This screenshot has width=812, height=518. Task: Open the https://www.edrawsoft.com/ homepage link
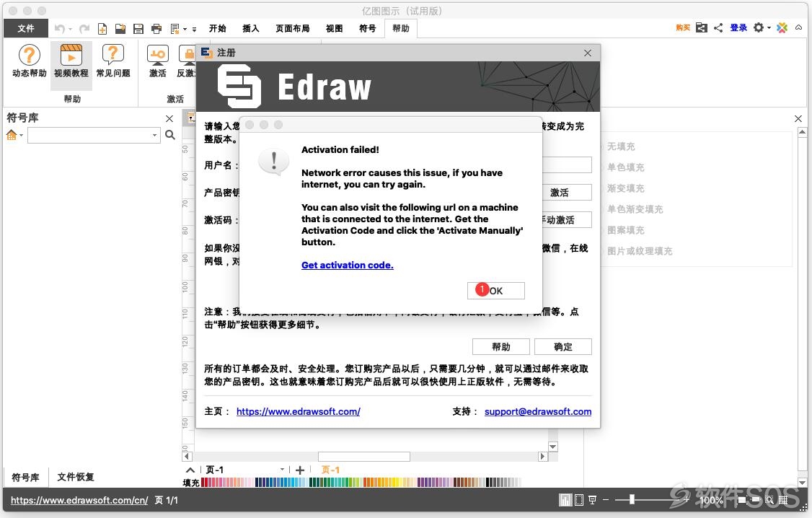299,411
